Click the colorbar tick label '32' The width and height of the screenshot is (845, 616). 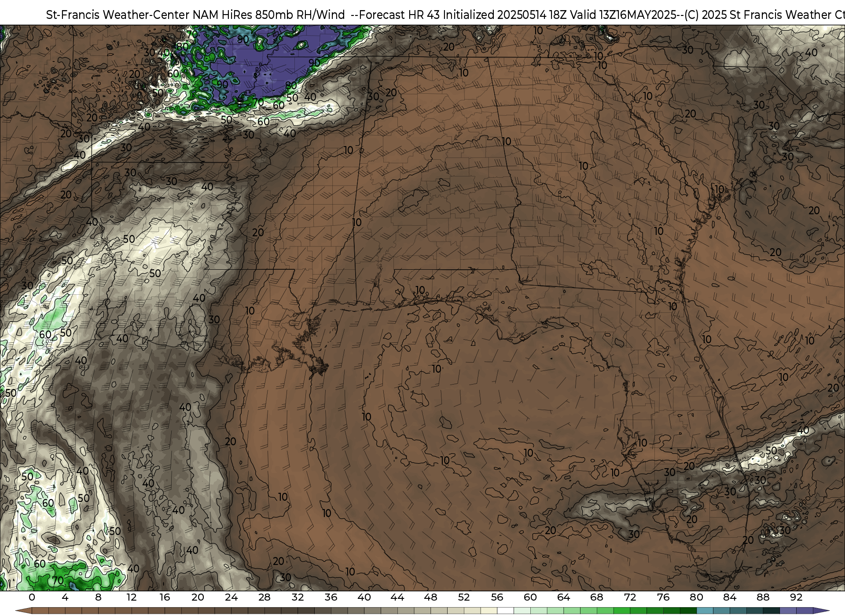298,597
